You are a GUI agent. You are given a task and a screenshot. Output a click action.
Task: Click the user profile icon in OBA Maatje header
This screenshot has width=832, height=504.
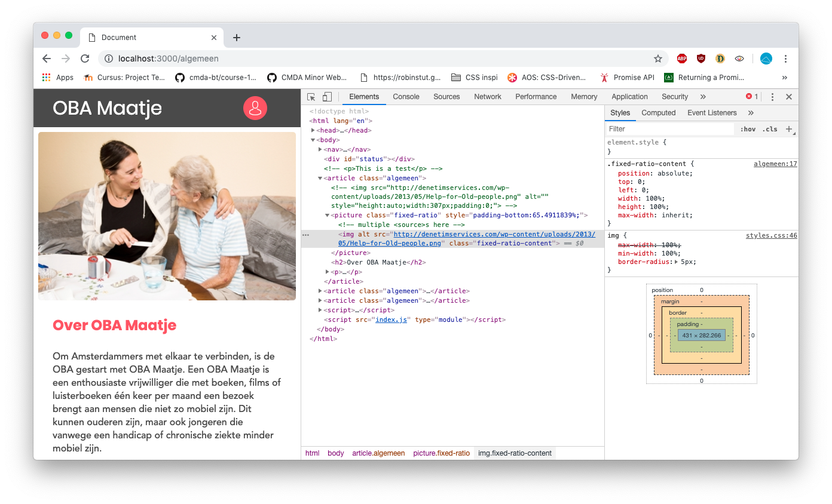pyautogui.click(x=255, y=108)
